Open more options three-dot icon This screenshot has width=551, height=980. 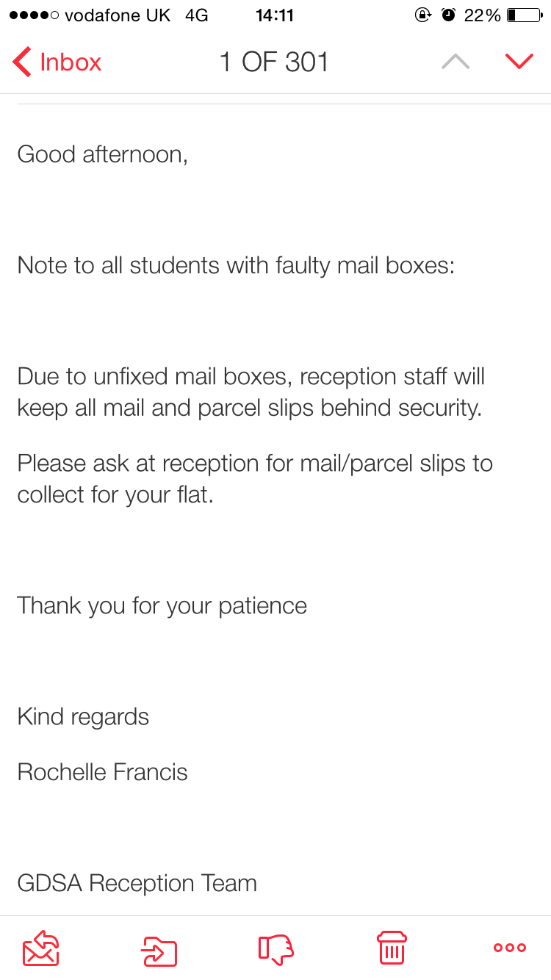(x=510, y=948)
